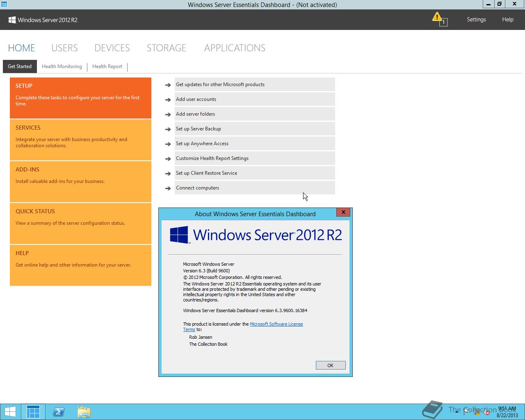525x420 pixels.
Task: Open the alert warning icon in header
Action: coord(439,19)
